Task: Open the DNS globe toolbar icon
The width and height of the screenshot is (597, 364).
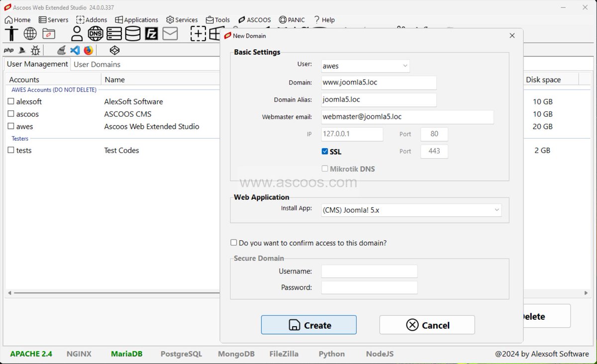Action: [96, 34]
